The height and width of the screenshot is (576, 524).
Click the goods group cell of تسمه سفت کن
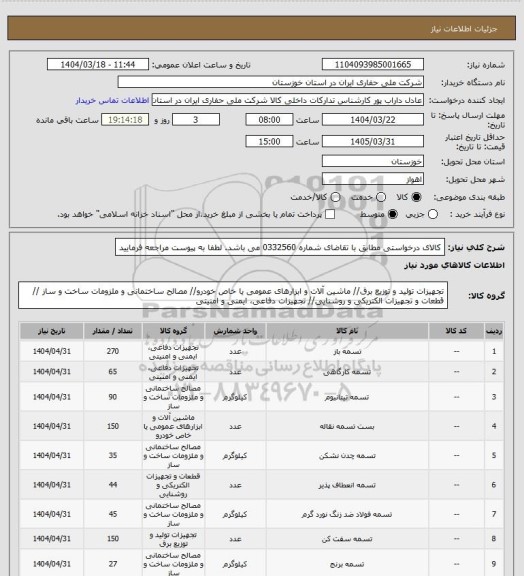[173, 539]
